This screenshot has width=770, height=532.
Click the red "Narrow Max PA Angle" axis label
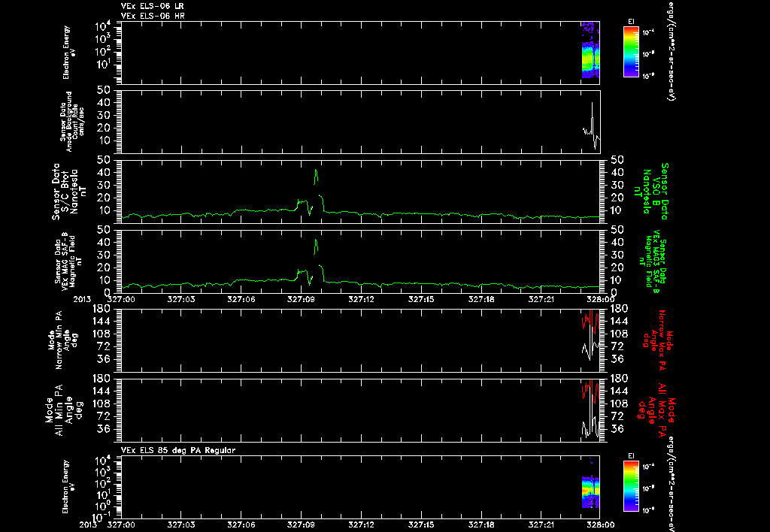[656, 340]
